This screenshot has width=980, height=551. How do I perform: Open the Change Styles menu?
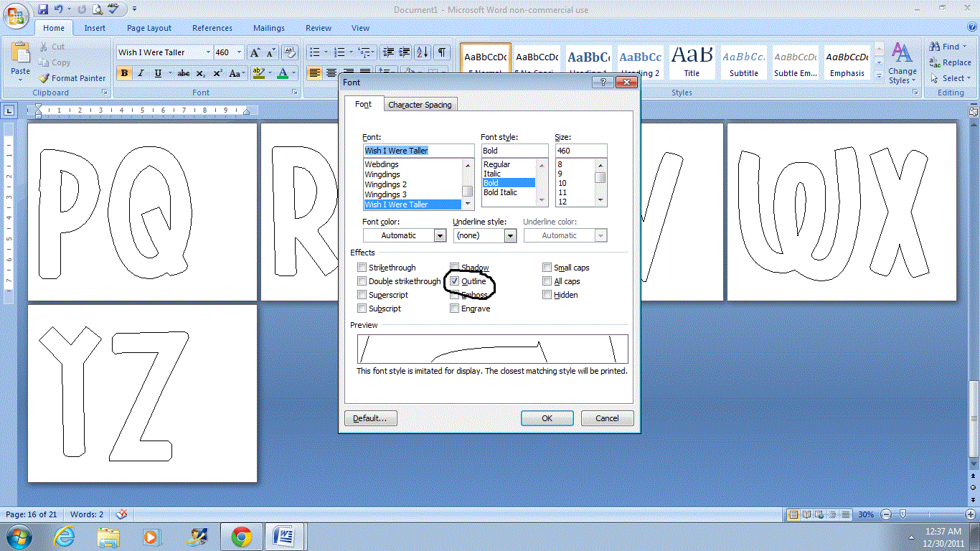[902, 63]
